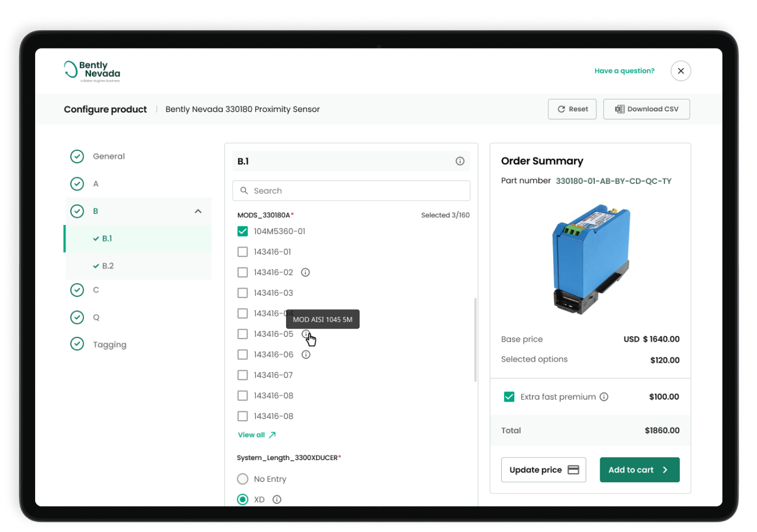Click the System_Length_3300XDUCER label
This screenshot has width=757, height=532.
(x=289, y=457)
